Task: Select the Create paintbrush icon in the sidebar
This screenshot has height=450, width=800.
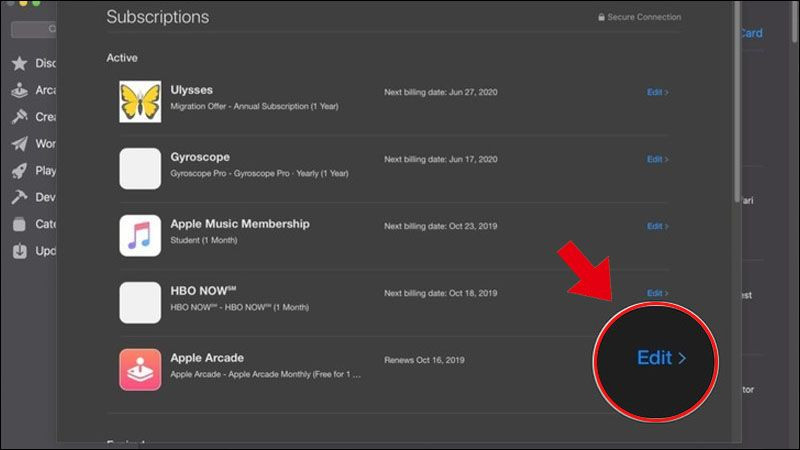Action: point(19,117)
